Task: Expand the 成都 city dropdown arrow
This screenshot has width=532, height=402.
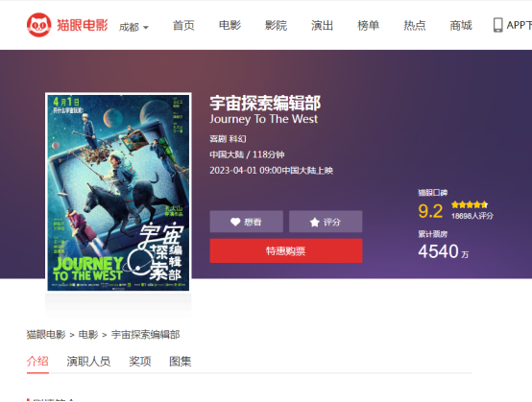Action: (146, 28)
